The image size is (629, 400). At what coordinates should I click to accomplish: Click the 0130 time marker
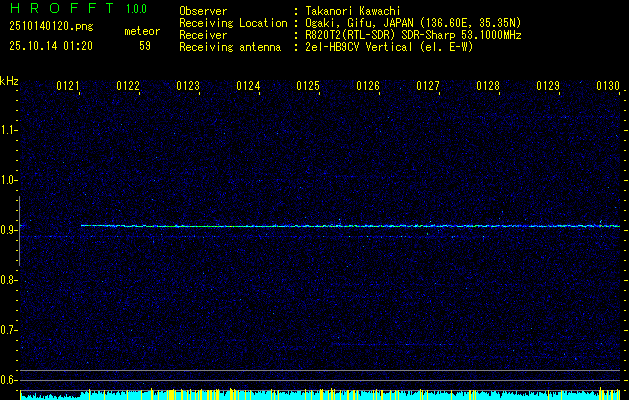pyautogui.click(x=608, y=87)
